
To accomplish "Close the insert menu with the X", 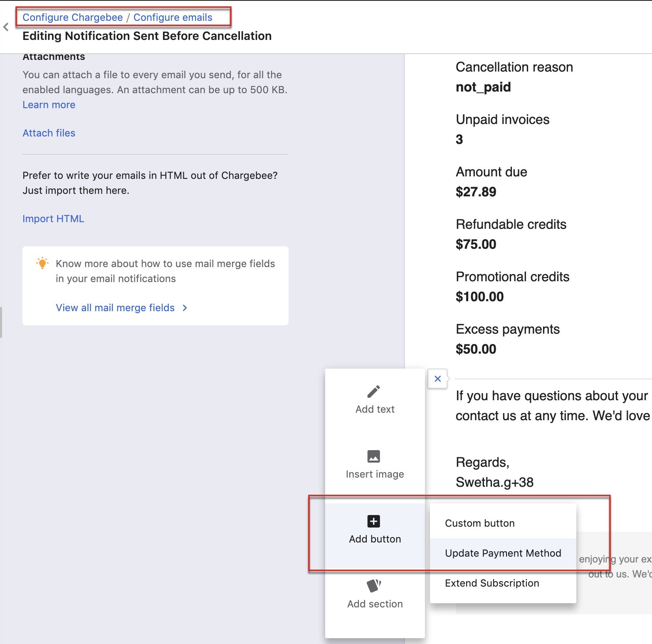I will pos(437,379).
